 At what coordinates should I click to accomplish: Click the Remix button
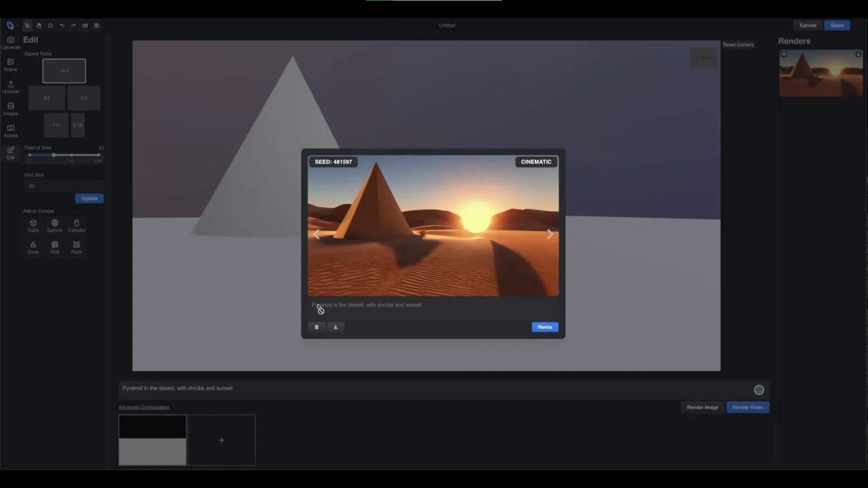coord(545,327)
